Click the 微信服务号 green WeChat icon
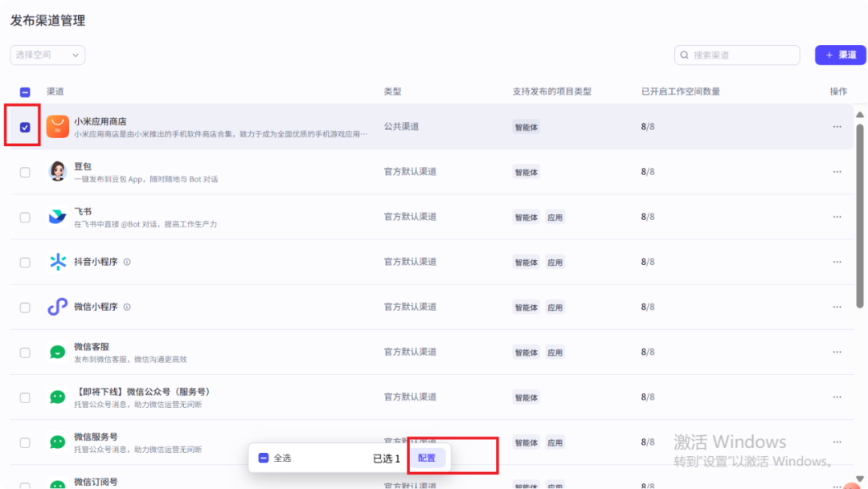Screen dimensions: 868x489 click(58, 442)
